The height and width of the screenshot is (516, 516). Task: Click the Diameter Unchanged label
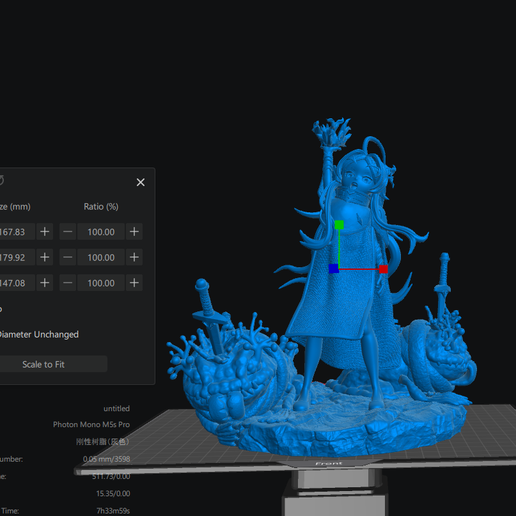coord(39,334)
